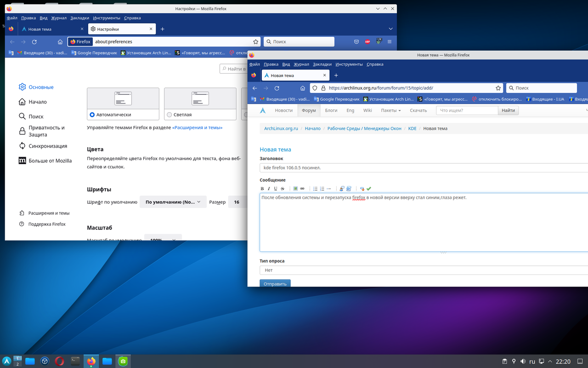
Task: Open default font dropdown По умолчанию
Action: click(x=173, y=202)
